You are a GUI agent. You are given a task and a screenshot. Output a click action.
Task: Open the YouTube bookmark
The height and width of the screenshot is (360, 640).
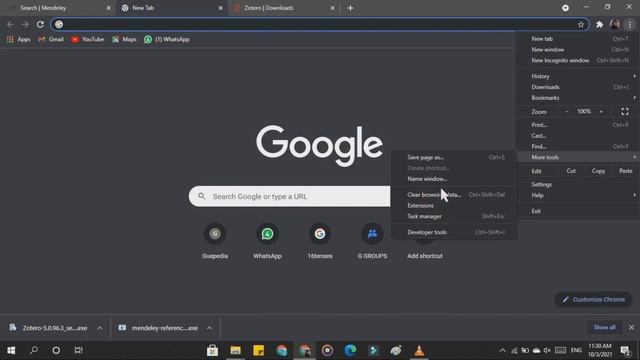[87, 40]
